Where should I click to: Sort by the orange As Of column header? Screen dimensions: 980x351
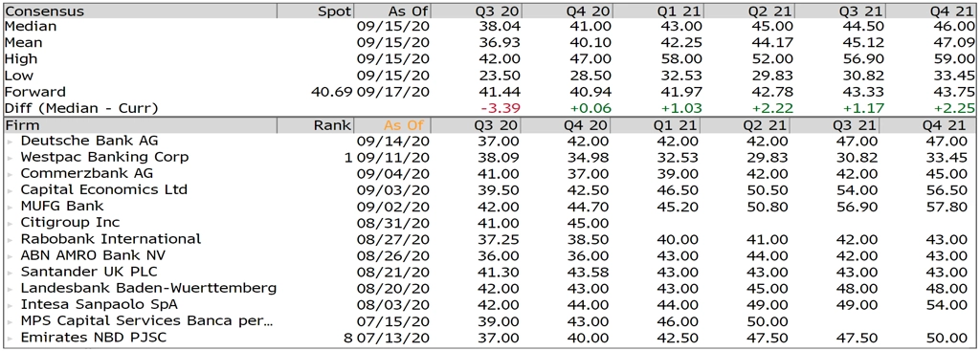pyautogui.click(x=409, y=125)
